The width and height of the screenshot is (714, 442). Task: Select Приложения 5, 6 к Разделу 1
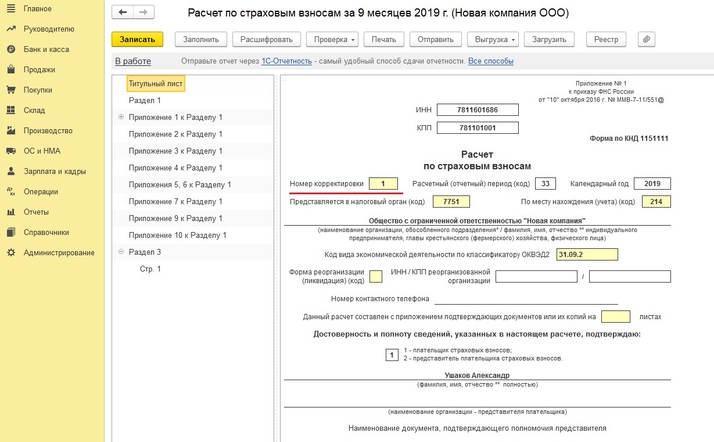click(x=180, y=185)
